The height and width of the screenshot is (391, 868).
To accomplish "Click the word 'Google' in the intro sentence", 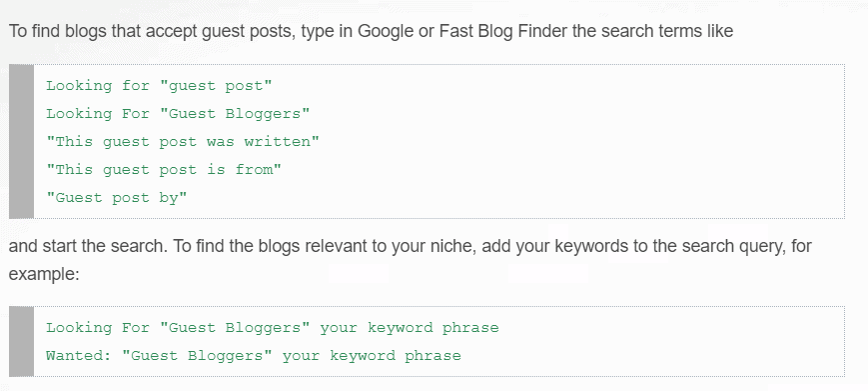I will [386, 31].
